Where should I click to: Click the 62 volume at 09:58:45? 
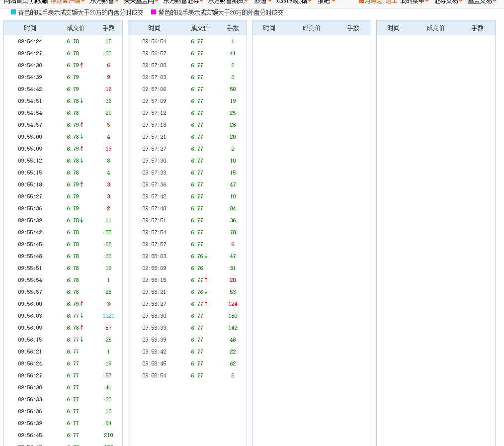(x=233, y=363)
